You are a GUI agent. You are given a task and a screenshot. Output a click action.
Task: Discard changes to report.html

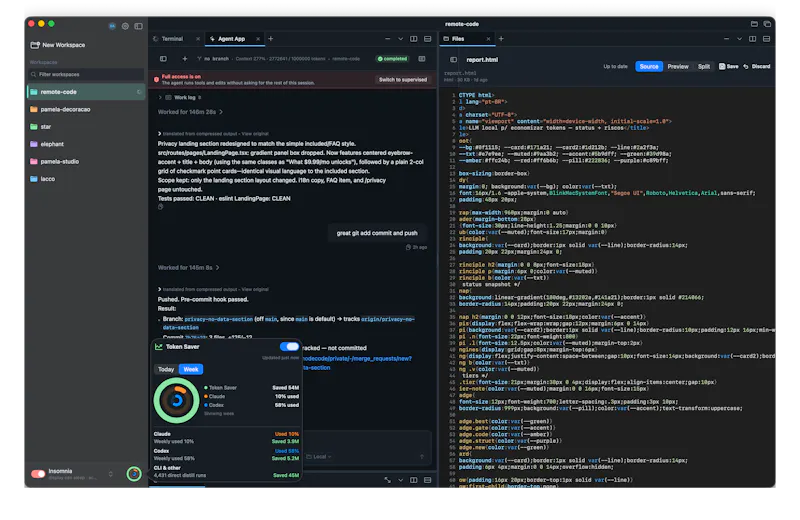[757, 66]
